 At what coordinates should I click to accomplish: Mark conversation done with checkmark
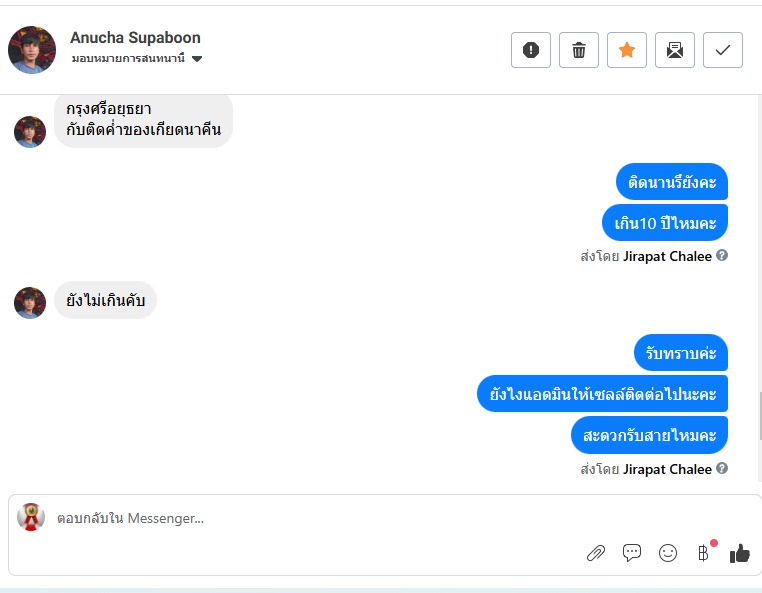(723, 50)
